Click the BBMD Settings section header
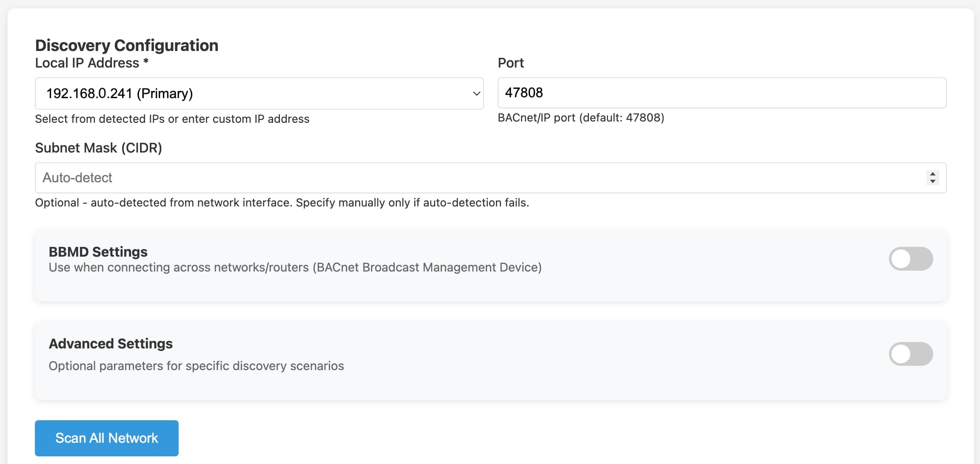Image resolution: width=980 pixels, height=464 pixels. tap(98, 252)
